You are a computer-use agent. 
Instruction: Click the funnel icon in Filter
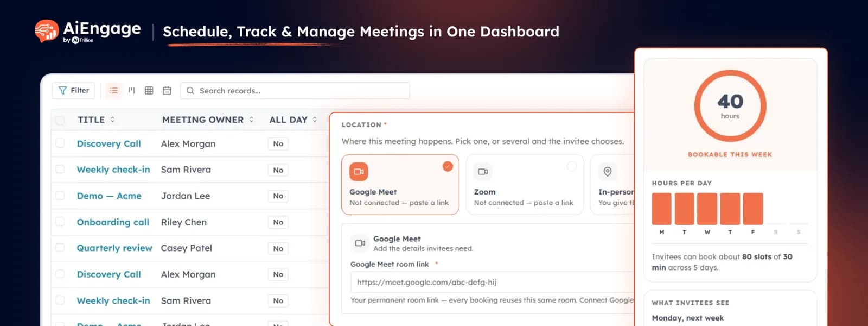click(x=62, y=90)
